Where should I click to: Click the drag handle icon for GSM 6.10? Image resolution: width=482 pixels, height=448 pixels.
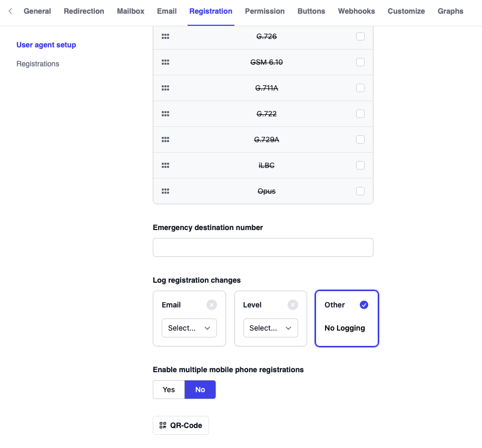[165, 62]
